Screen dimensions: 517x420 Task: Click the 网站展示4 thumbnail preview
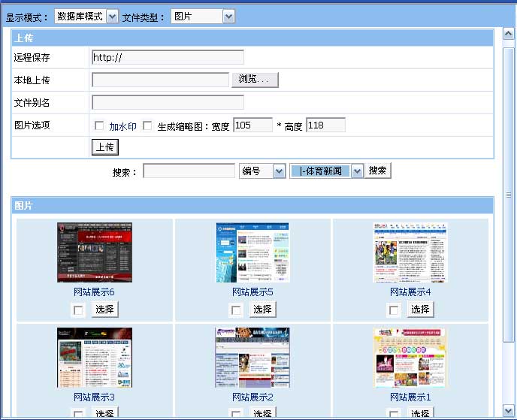point(410,252)
